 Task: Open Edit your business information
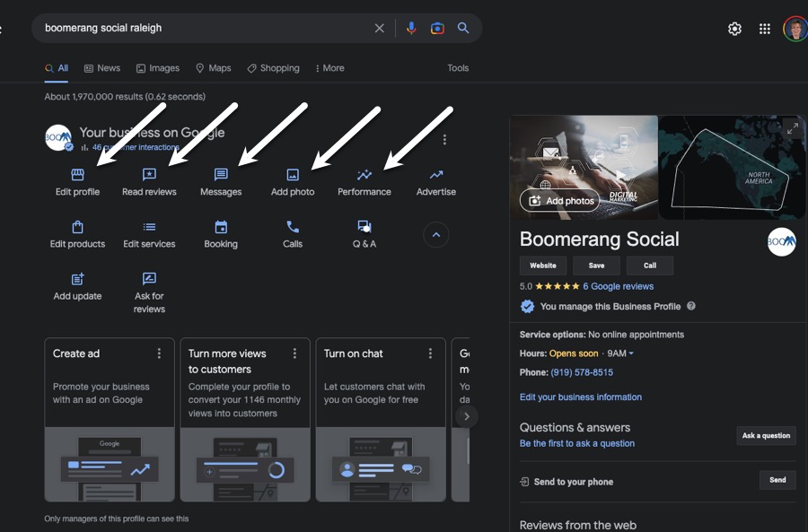(x=581, y=397)
